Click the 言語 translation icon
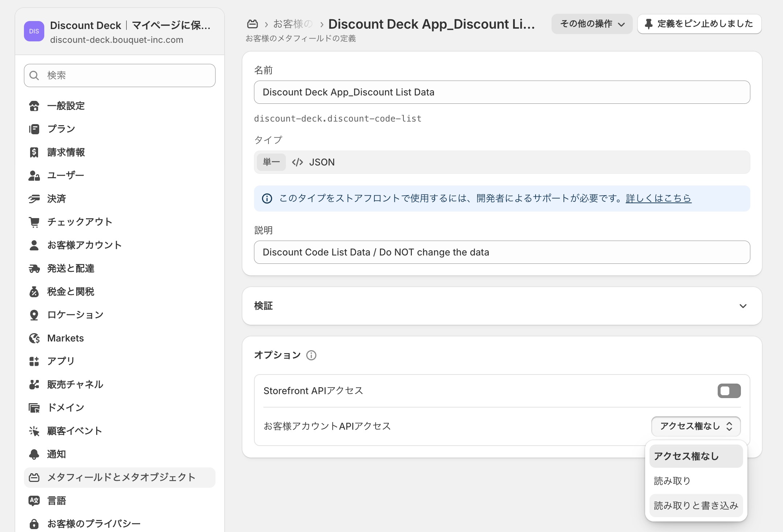 [34, 501]
